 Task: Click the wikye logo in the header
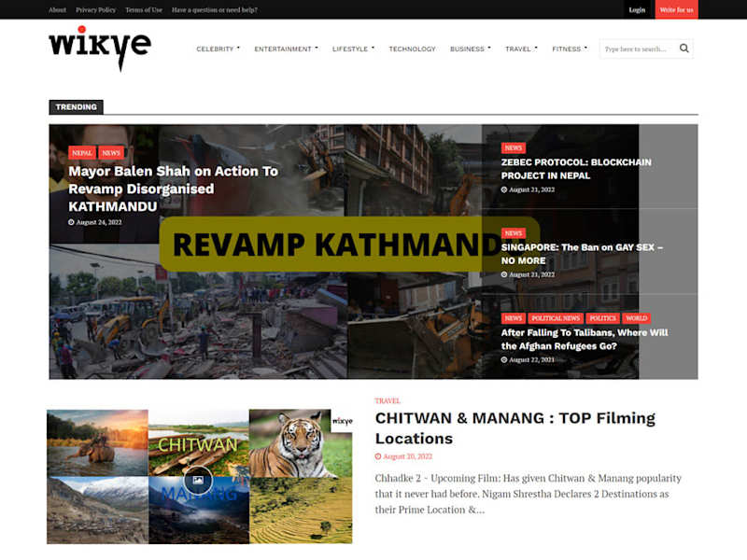tap(100, 49)
